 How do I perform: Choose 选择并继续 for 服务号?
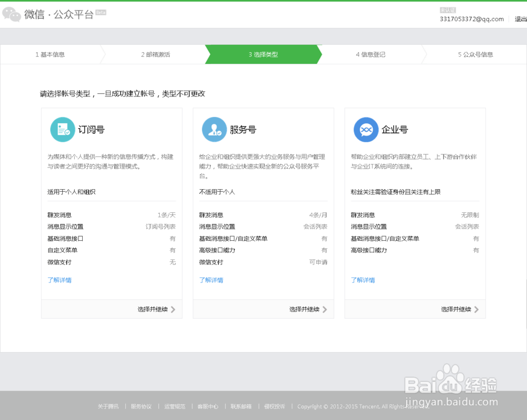click(x=304, y=309)
